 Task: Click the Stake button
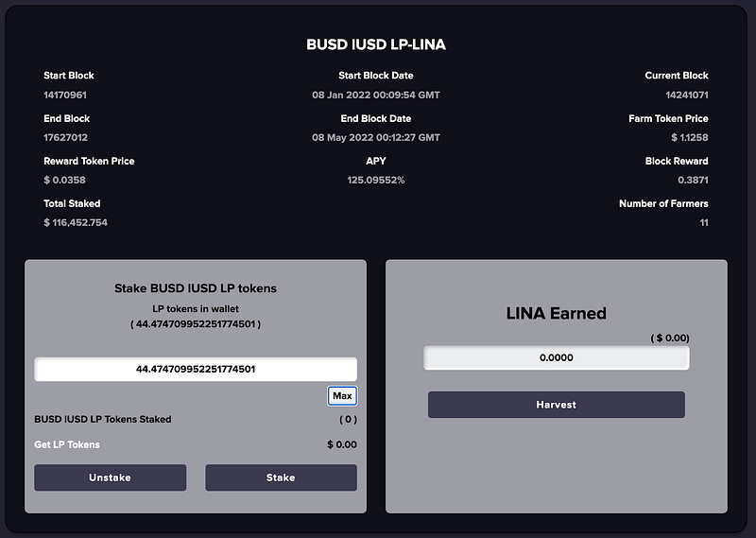pyautogui.click(x=281, y=477)
